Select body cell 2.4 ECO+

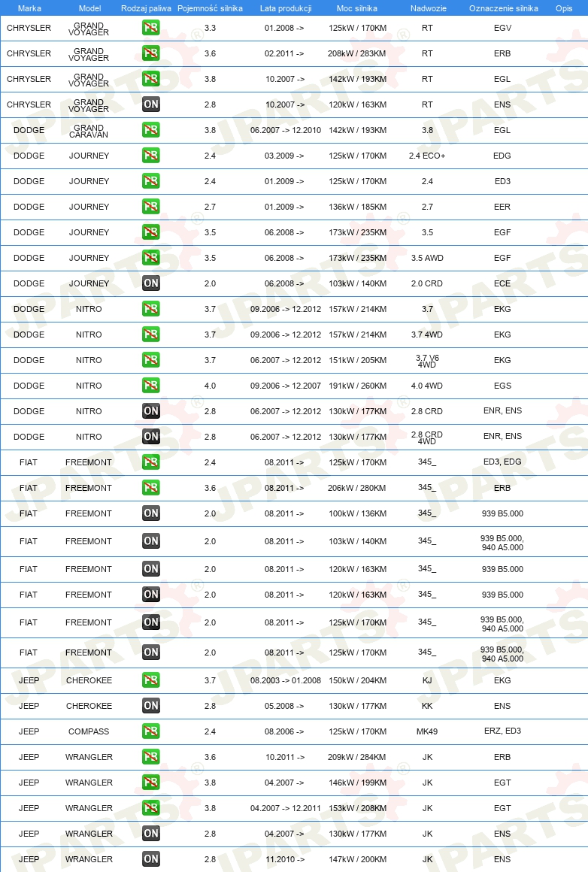(x=427, y=156)
